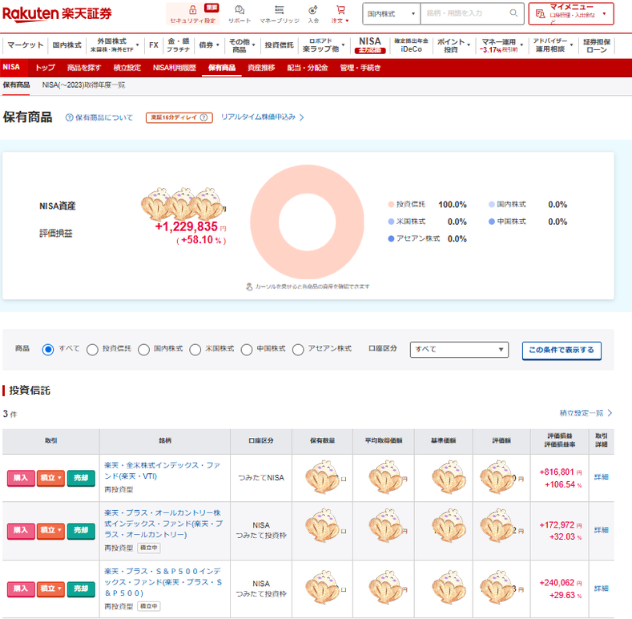Click the 中国株式 legend dot
632x619 pixels.
[x=491, y=221]
